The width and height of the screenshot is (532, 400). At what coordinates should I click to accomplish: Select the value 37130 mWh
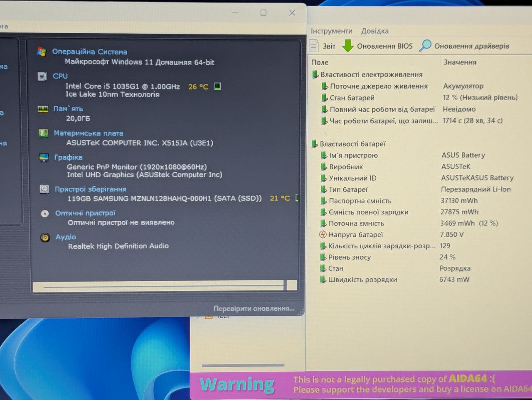point(460,201)
